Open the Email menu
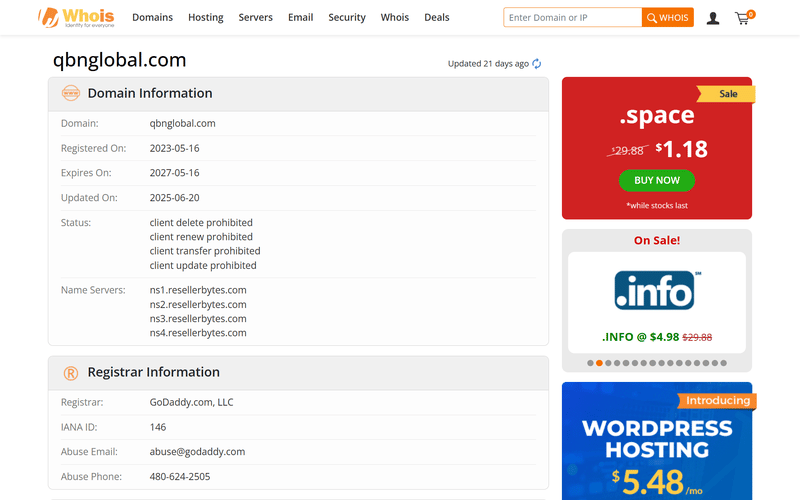The image size is (800, 500). click(x=301, y=17)
